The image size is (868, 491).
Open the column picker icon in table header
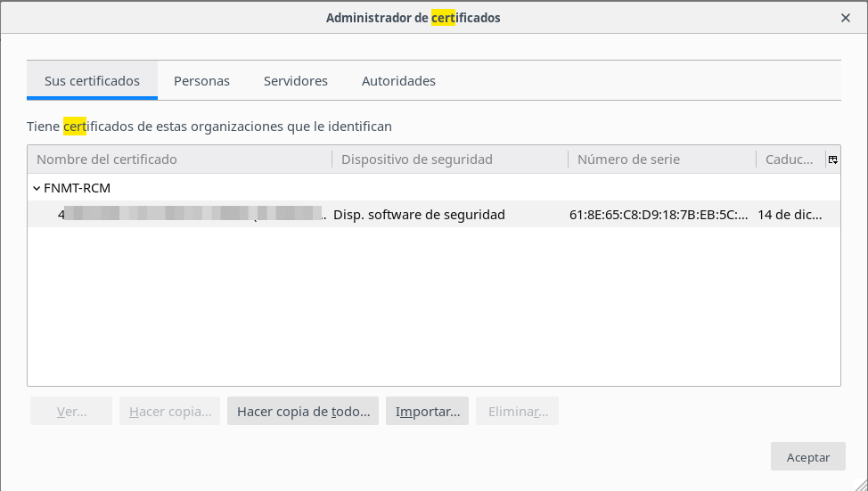point(832,160)
